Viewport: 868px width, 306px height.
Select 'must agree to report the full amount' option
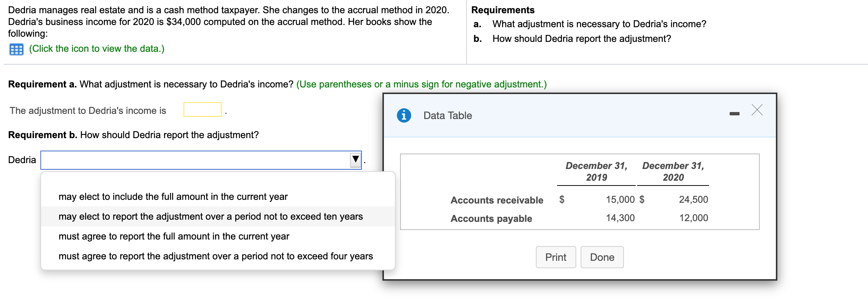(x=174, y=236)
